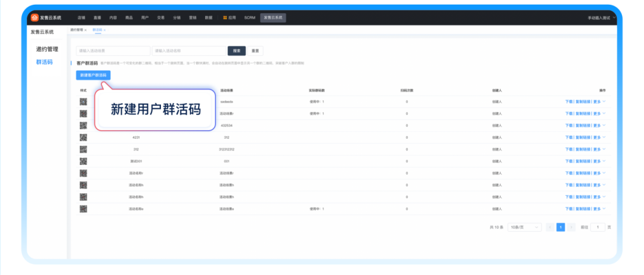The image size is (644, 275).
Task: Open 分销 in the top navigation
Action: (x=177, y=18)
